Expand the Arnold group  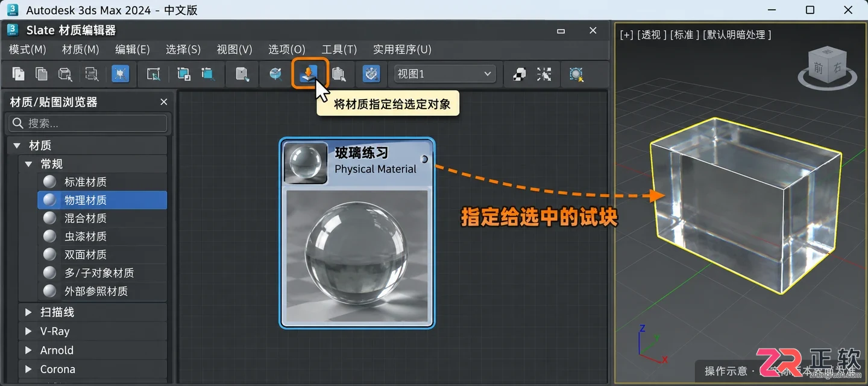pyautogui.click(x=28, y=350)
